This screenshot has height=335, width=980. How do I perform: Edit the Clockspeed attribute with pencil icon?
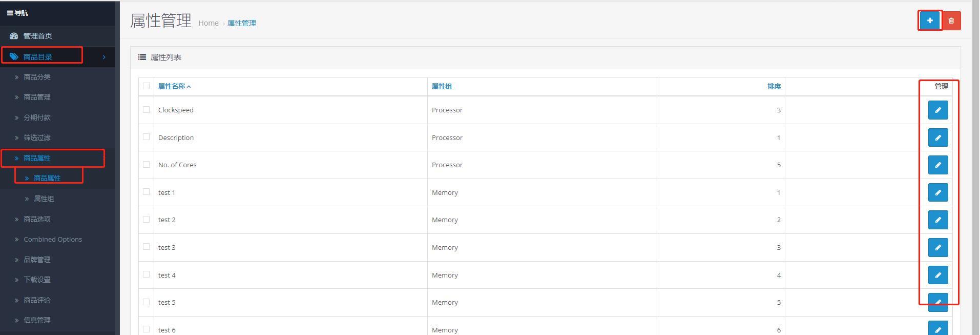[937, 110]
